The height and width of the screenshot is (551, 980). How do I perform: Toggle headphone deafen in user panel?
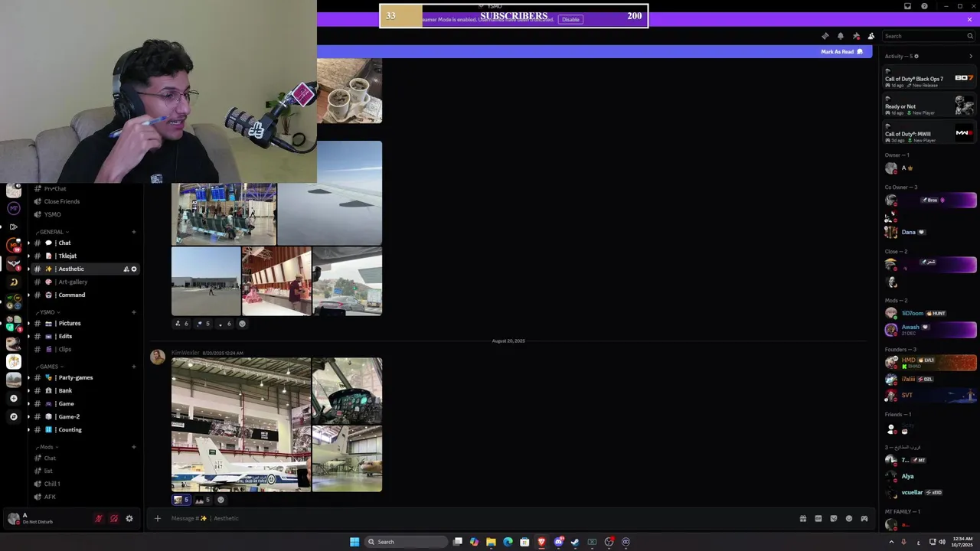pos(113,518)
